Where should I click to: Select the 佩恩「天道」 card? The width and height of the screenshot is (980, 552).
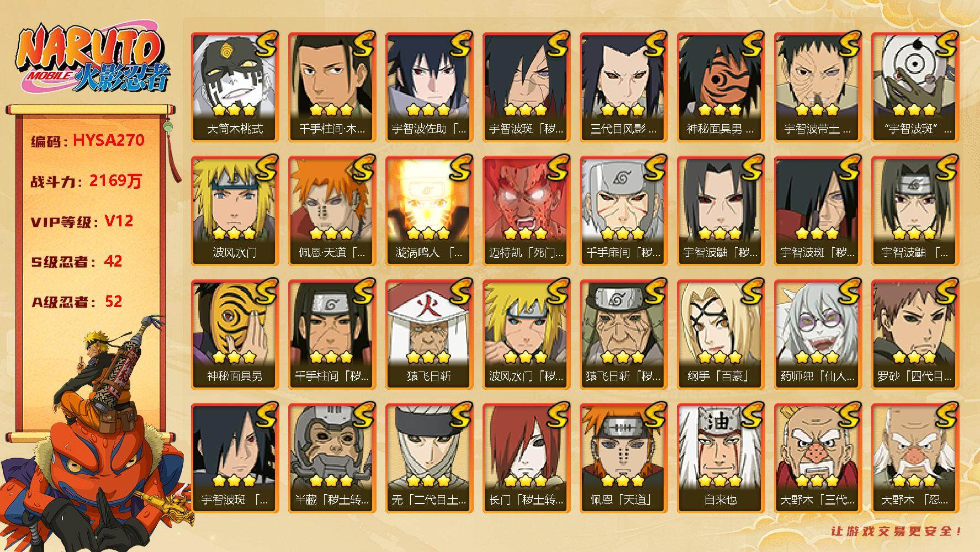coord(623,458)
